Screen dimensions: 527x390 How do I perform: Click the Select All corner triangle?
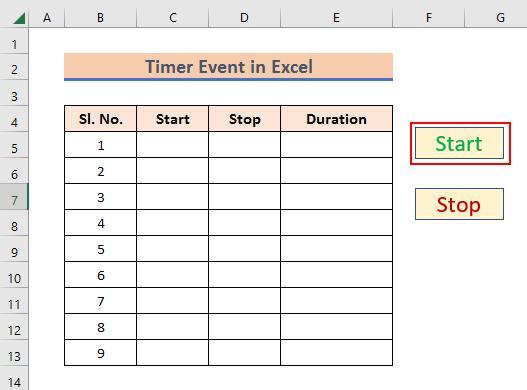point(19,18)
